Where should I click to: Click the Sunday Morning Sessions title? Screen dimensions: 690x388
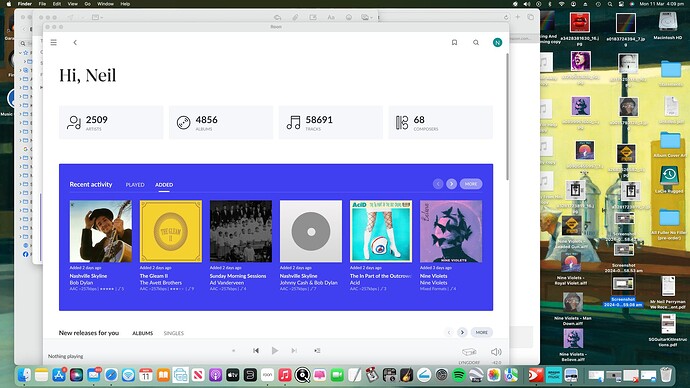pos(238,276)
